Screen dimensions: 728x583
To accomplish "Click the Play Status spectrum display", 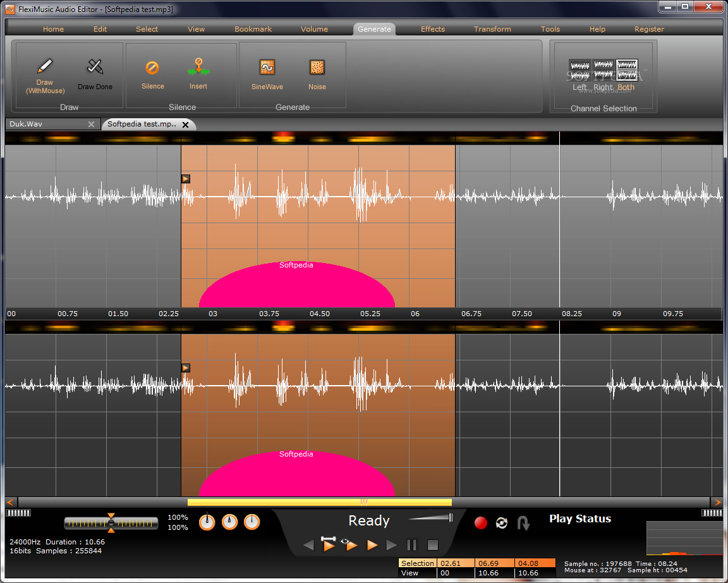I will click(685, 538).
